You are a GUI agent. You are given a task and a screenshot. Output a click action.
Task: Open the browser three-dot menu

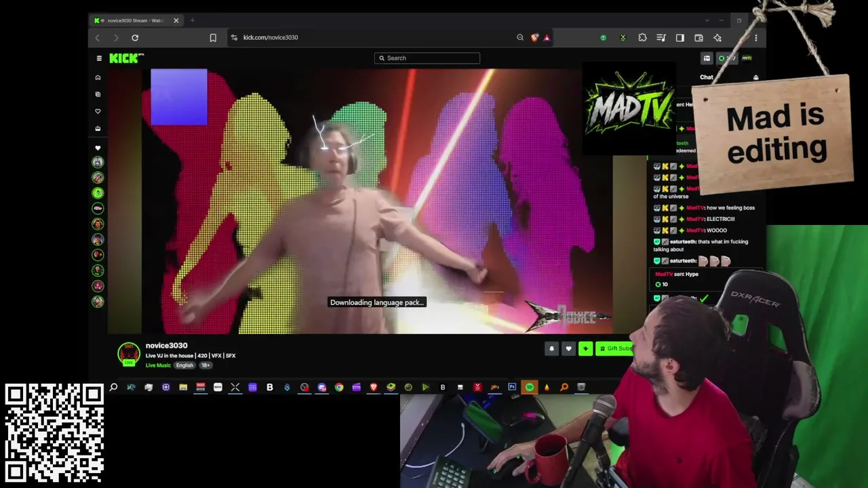coord(755,37)
